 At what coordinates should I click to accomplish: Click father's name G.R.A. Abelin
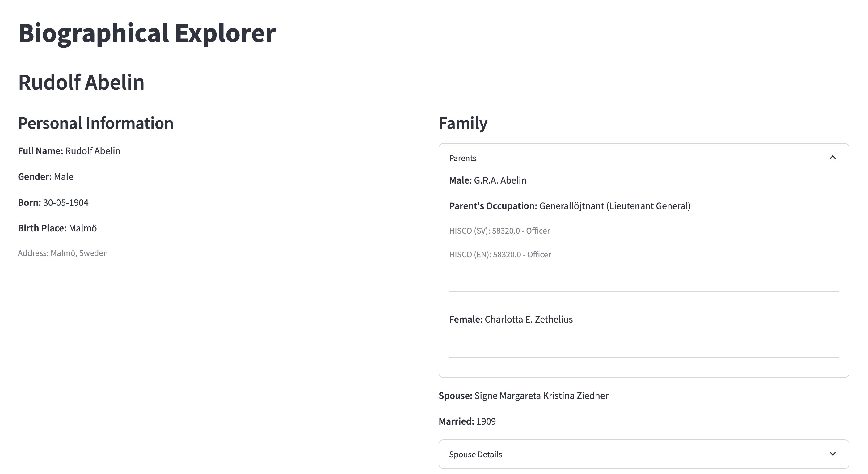[x=500, y=180]
